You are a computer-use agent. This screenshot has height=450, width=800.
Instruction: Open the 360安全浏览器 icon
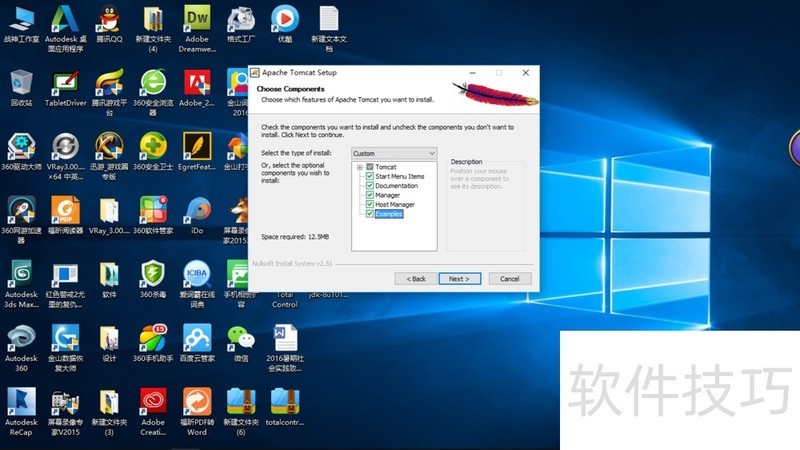tap(153, 84)
